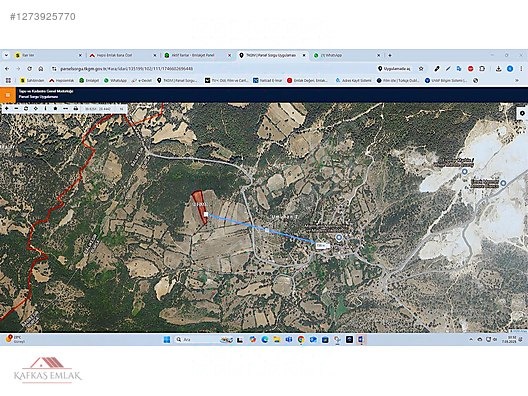This screenshot has height=396, width=528.
Task: Reload the page in browser
Action: [30, 69]
